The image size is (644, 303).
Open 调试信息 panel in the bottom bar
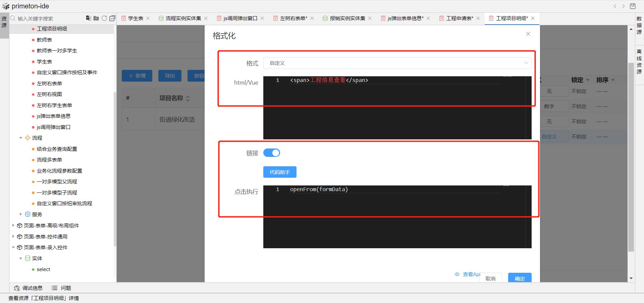pyautogui.click(x=29, y=288)
